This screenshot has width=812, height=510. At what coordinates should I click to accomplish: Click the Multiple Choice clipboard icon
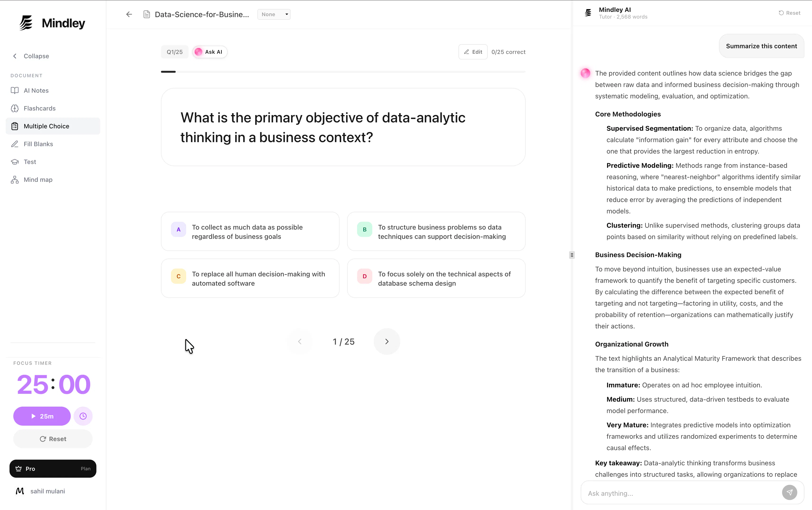(14, 126)
